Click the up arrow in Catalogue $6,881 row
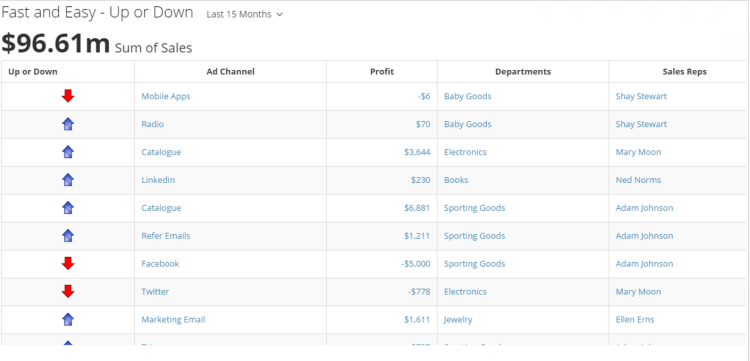This screenshot has width=750, height=361. click(x=68, y=208)
